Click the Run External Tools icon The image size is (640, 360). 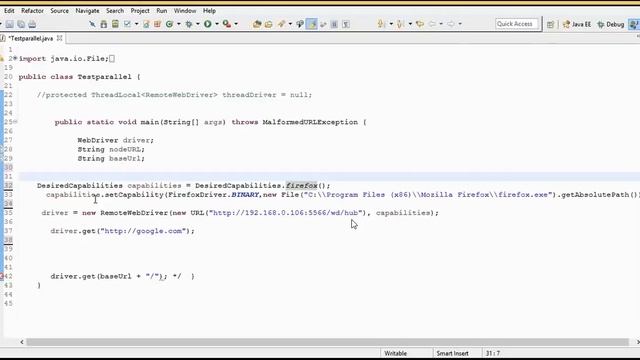click(227, 24)
